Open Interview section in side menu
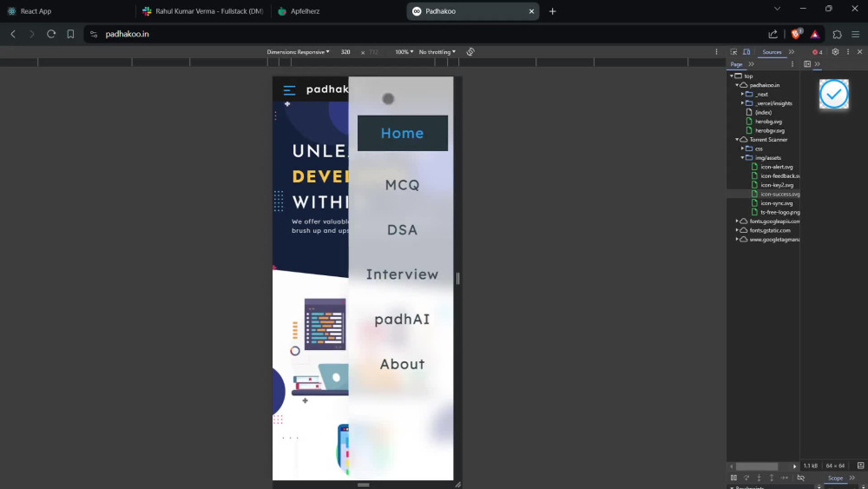The width and height of the screenshot is (868, 489). pos(403,274)
